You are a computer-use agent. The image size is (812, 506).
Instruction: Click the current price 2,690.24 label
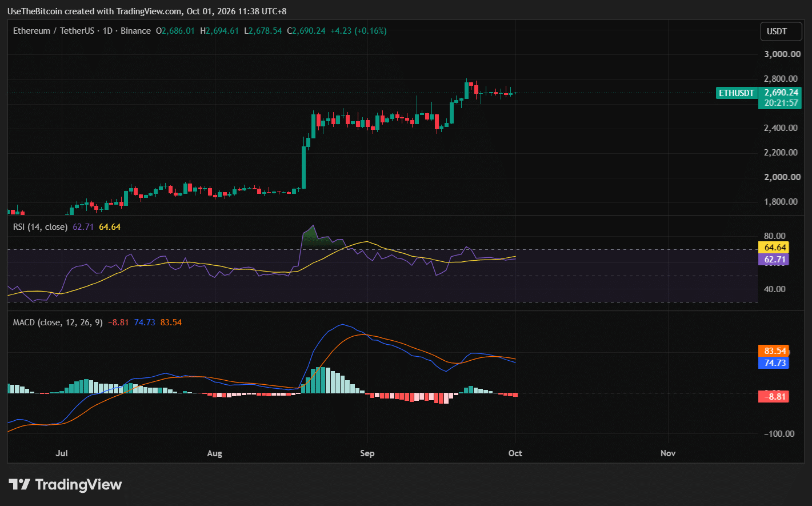(x=780, y=93)
